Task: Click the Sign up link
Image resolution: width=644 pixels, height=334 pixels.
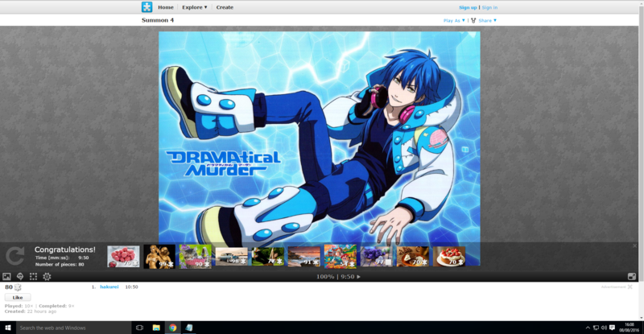Action: pyautogui.click(x=468, y=7)
